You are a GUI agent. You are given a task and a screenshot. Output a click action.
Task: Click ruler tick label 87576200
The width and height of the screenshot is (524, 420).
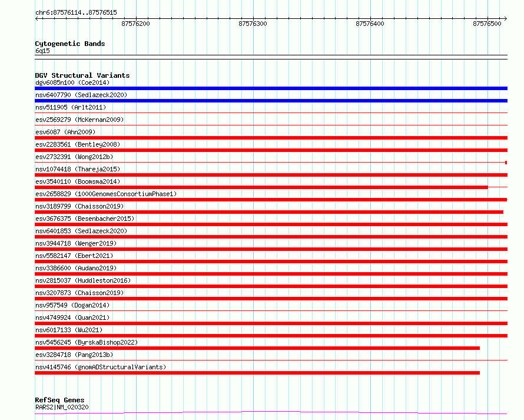135,24
